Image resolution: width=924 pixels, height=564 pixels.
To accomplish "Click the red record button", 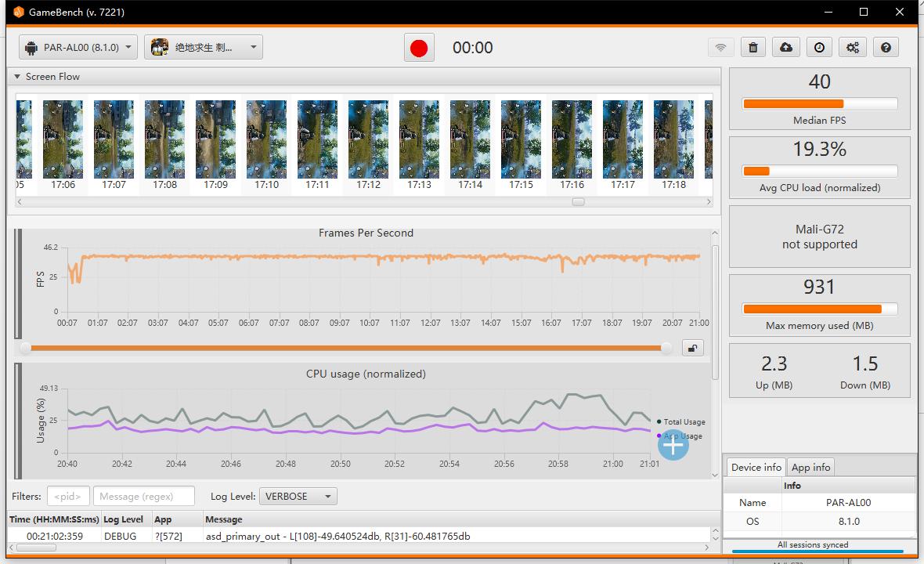I will pos(419,48).
